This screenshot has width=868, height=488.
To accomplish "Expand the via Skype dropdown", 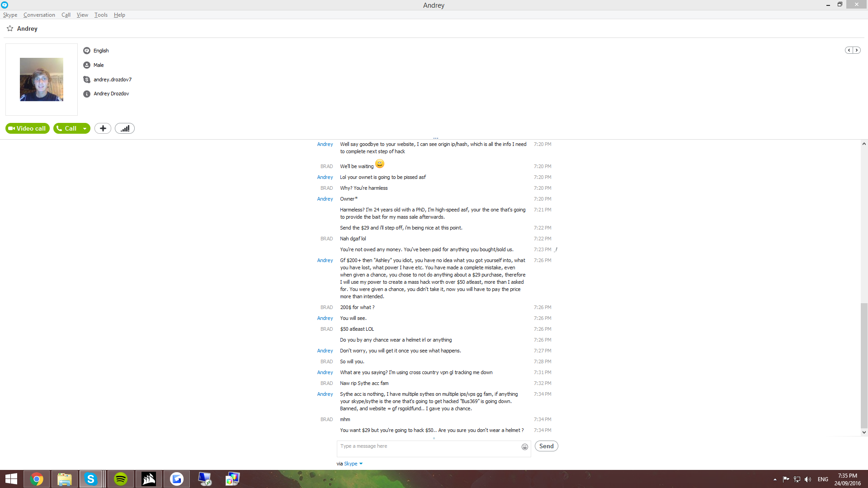I will pos(360,464).
